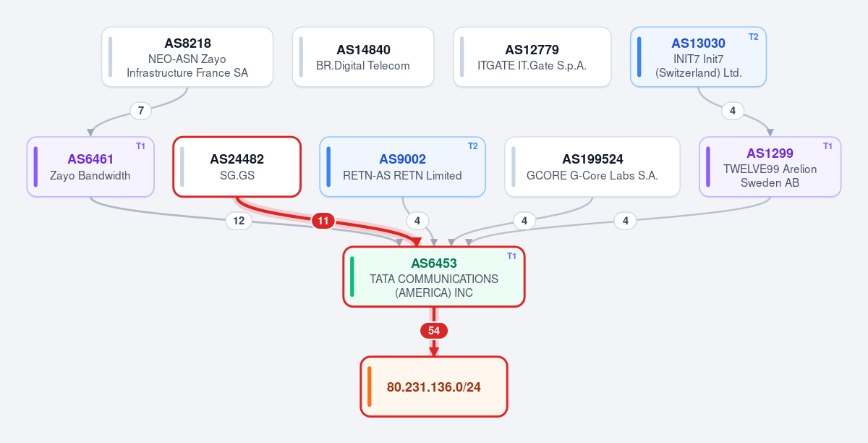
Task: Click the AS14840 BR.Digital Telecom node
Action: click(x=363, y=57)
